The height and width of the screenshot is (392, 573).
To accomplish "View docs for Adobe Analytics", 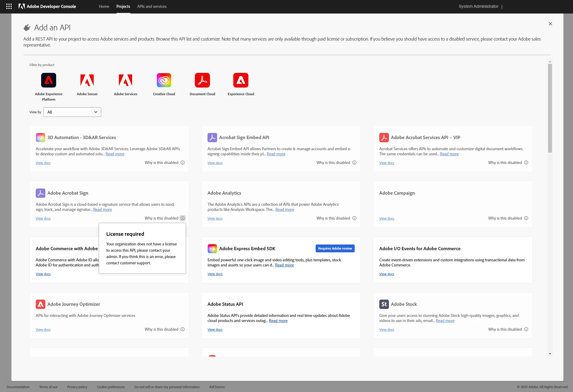I will pyautogui.click(x=215, y=218).
